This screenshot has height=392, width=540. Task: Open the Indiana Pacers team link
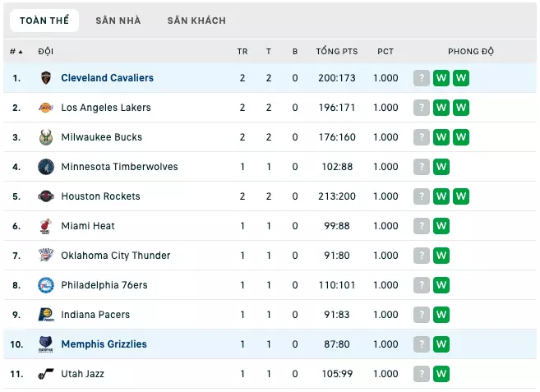(x=95, y=315)
